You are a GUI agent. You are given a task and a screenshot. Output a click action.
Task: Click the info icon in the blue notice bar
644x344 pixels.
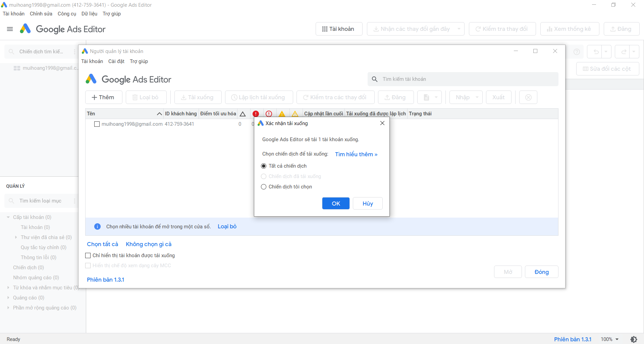(x=97, y=227)
